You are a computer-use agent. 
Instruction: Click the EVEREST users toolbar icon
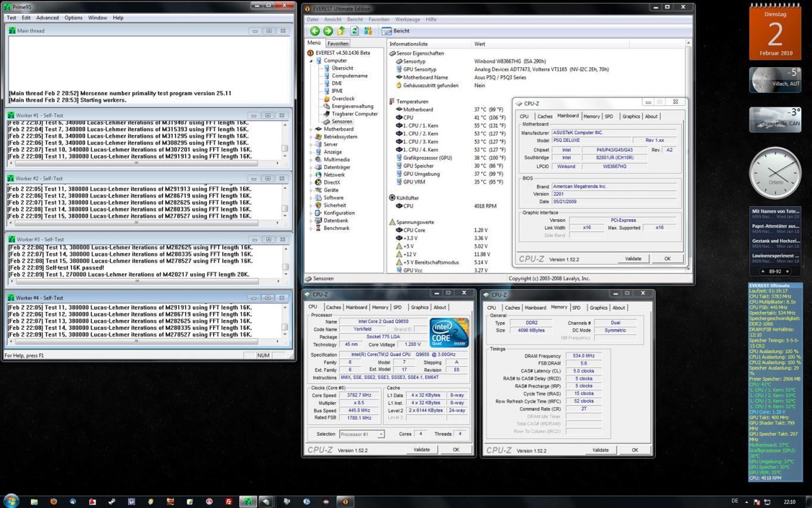(368, 31)
